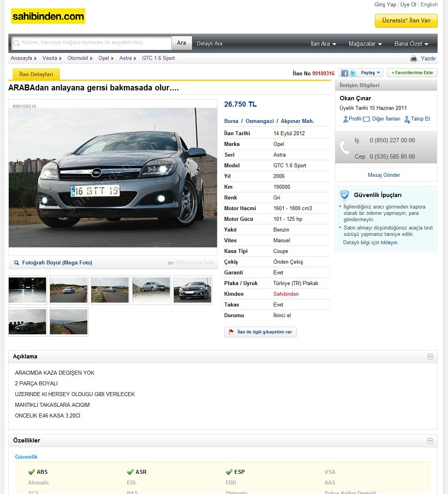Click the sahibinden.com logo
This screenshot has height=494, width=448.
point(48,16)
